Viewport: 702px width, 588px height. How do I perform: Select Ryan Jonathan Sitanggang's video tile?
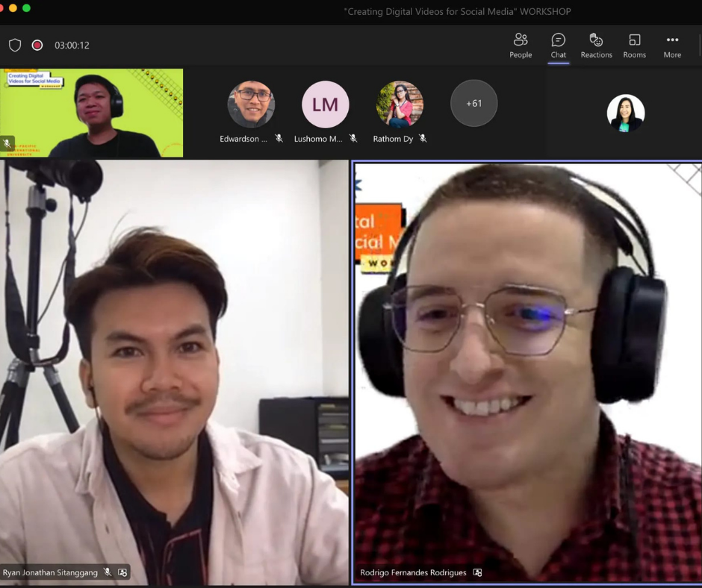(x=174, y=372)
